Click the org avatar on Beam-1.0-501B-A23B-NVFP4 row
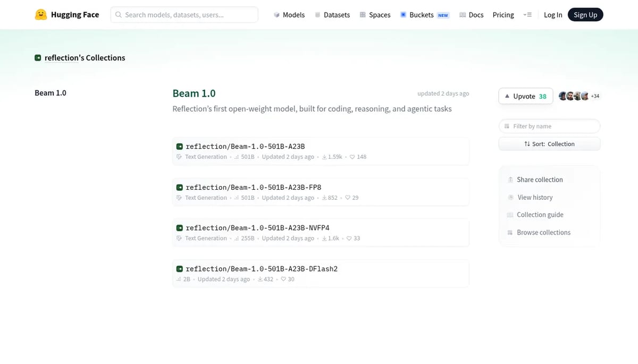The image size is (638, 364). (x=180, y=228)
